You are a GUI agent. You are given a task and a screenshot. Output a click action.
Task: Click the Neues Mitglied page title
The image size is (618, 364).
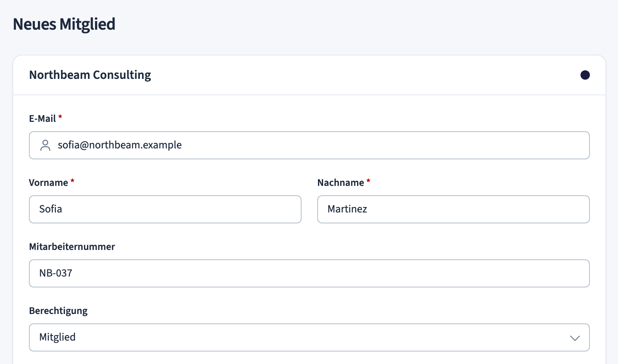point(64,24)
